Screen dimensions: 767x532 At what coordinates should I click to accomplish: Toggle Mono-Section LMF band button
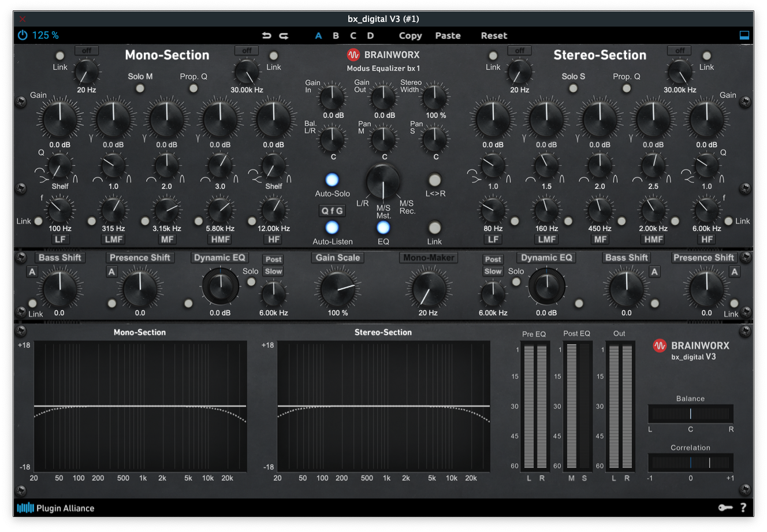pyautogui.click(x=113, y=239)
